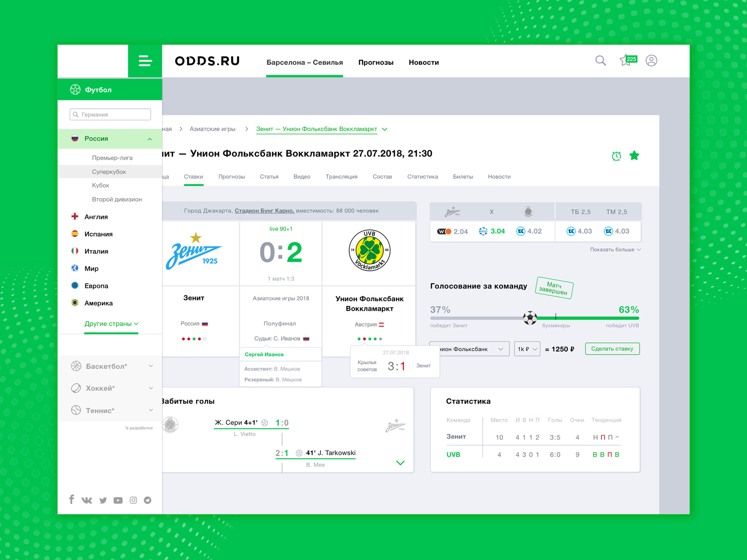Click the Spain flag icon

(75, 234)
